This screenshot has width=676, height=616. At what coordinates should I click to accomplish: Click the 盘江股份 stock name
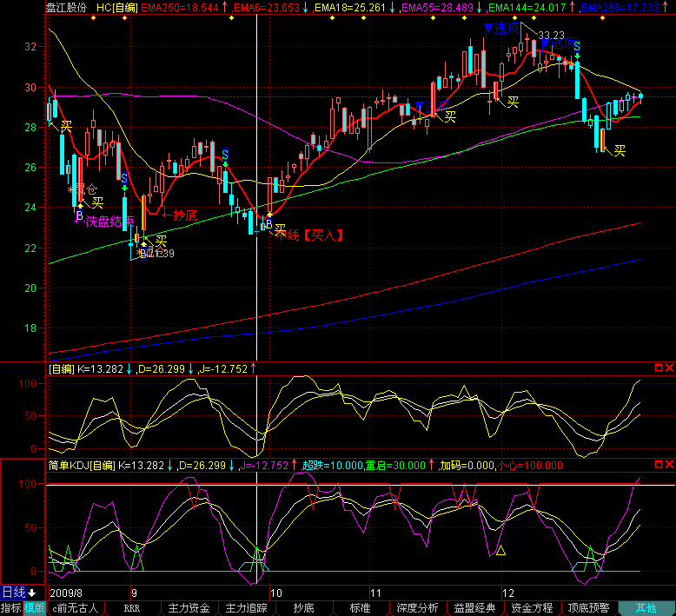(x=66, y=7)
